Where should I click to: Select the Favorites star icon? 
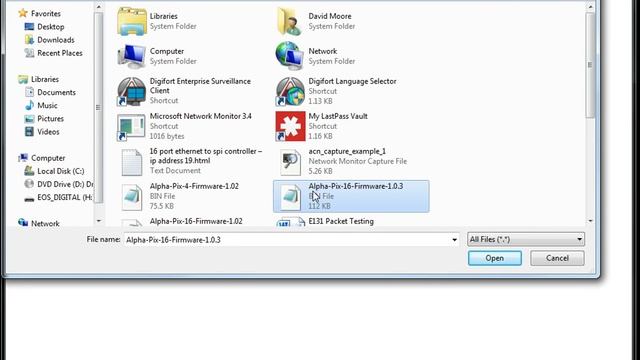click(x=23, y=13)
